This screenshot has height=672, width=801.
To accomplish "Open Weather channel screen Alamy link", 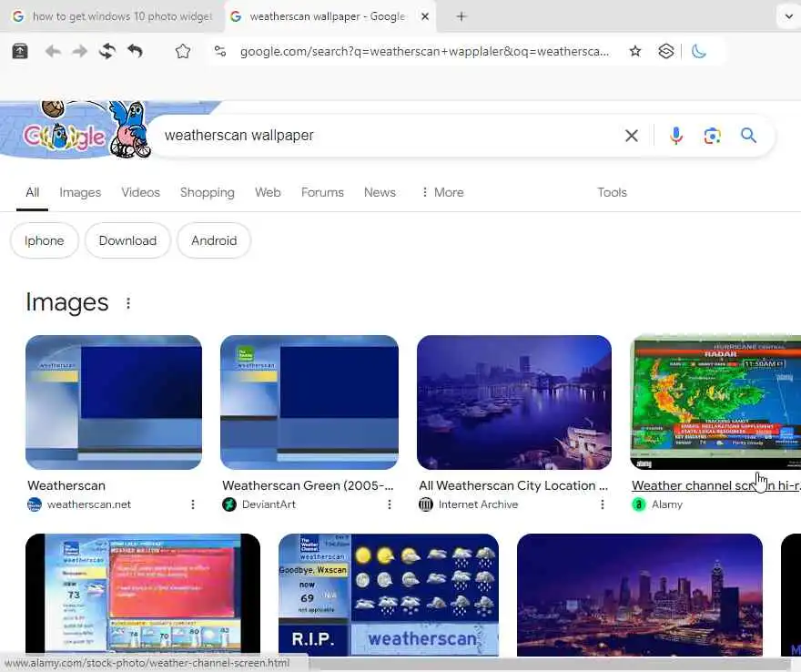I will [715, 485].
